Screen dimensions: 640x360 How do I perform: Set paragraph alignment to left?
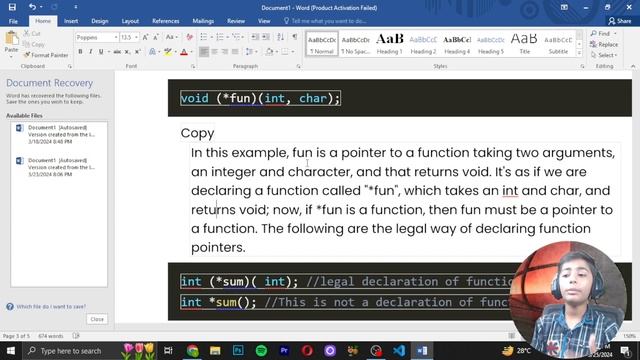[204, 52]
